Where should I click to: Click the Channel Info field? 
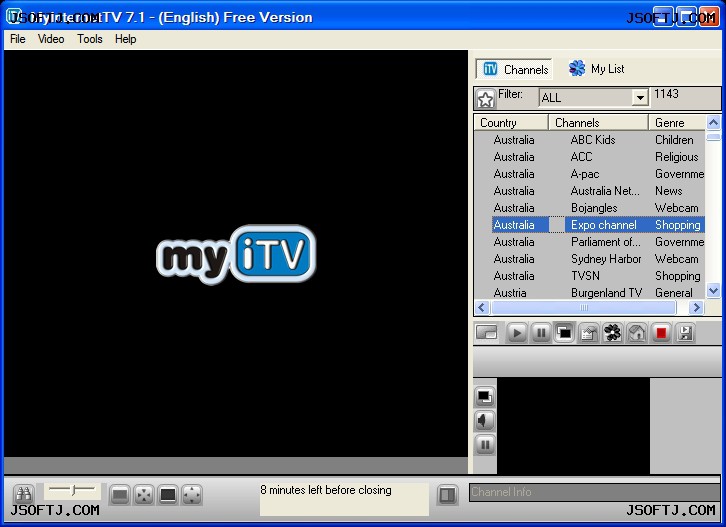coord(594,492)
